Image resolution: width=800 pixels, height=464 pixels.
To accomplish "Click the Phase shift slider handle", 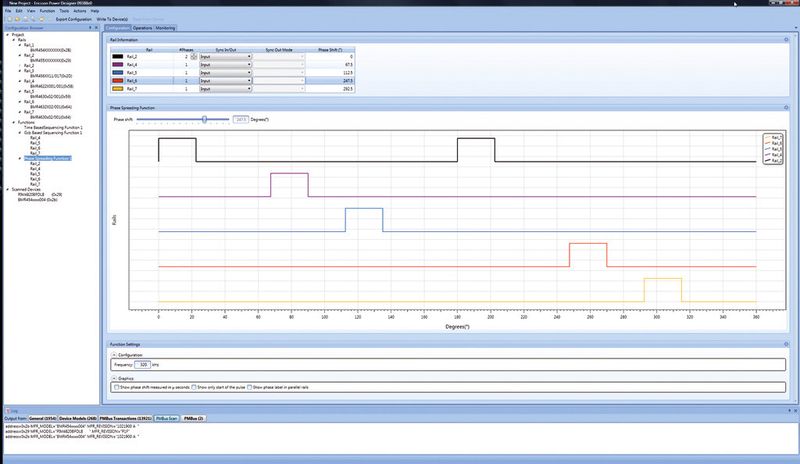I will click(204, 119).
